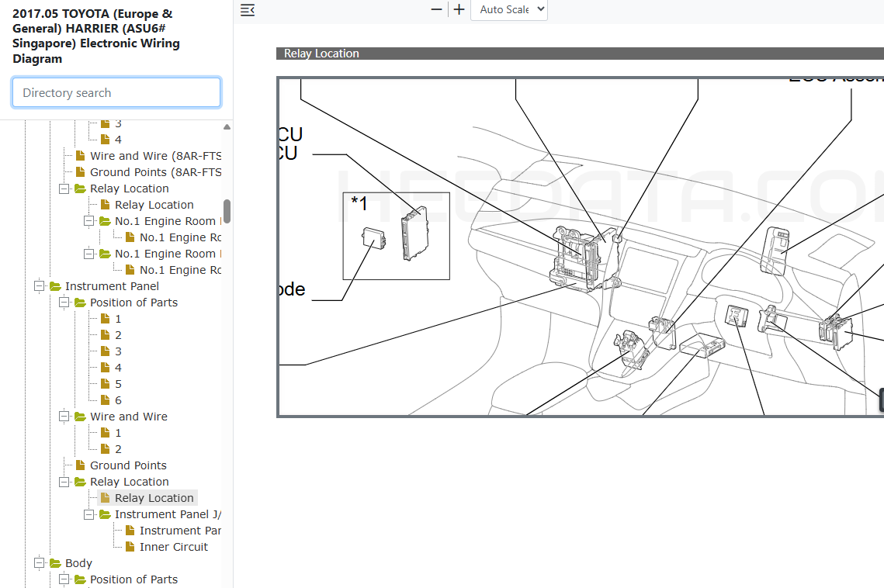This screenshot has width=884, height=588.
Task: Click the Instrument Panel J/ folder label
Action: [168, 514]
